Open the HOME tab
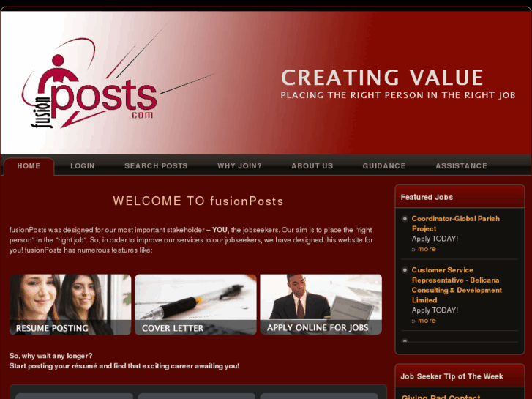This screenshot has height=399, width=532. coord(29,166)
